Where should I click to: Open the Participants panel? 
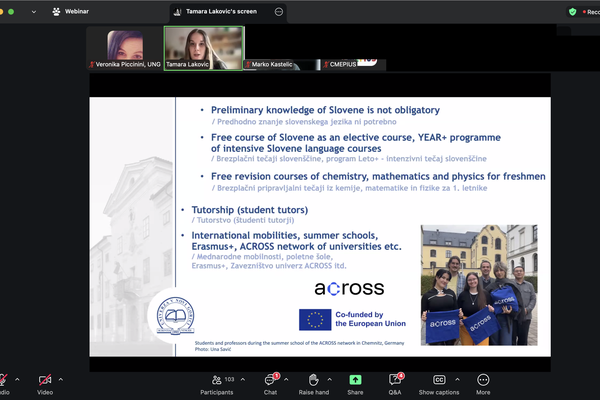tap(217, 384)
